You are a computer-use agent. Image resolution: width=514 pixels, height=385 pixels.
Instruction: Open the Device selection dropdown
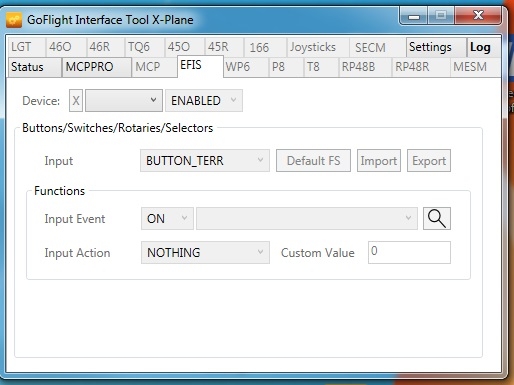(124, 100)
